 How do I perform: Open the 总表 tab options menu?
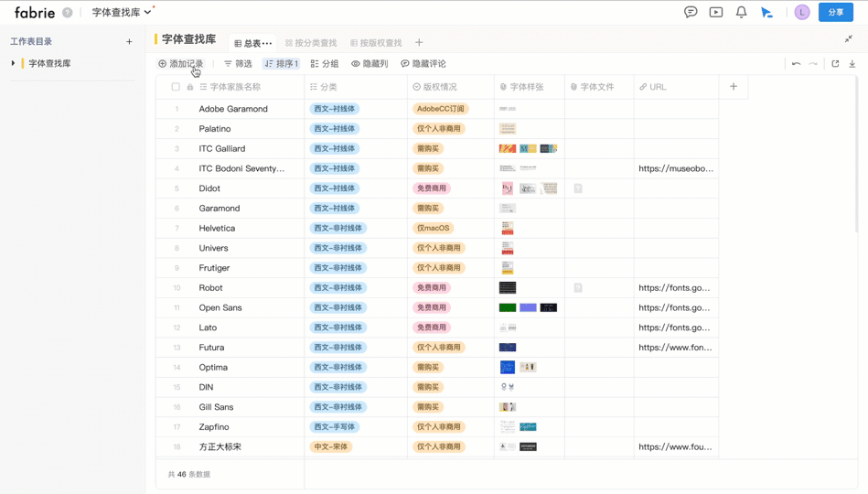click(x=267, y=43)
